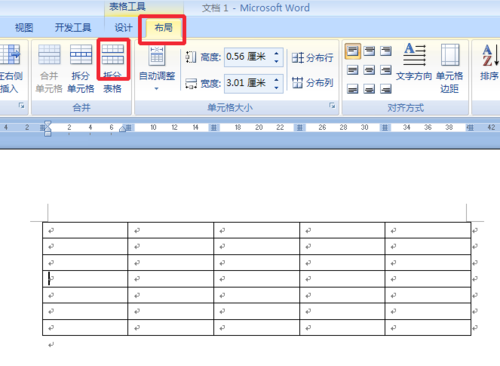Click the fourth row first column cell
This screenshot has width=500, height=366.
pos(85,279)
